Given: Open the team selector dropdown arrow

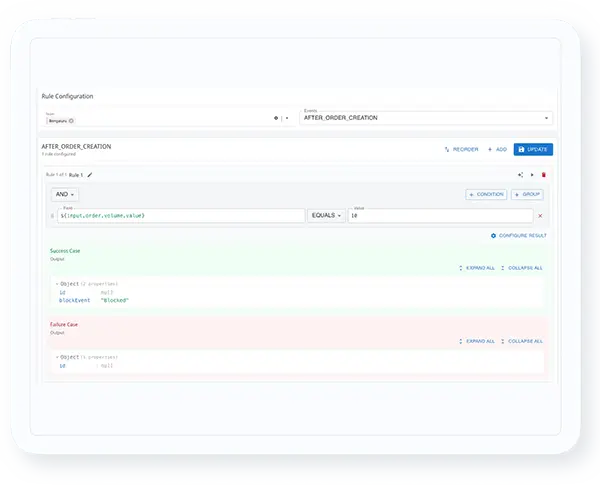Looking at the screenshot, I should tap(287, 118).
